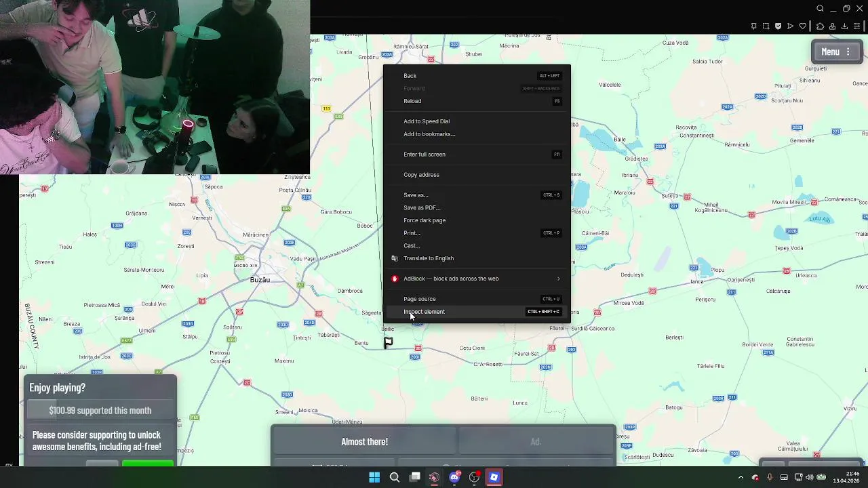Open the Discord taskbar icon

click(454, 478)
